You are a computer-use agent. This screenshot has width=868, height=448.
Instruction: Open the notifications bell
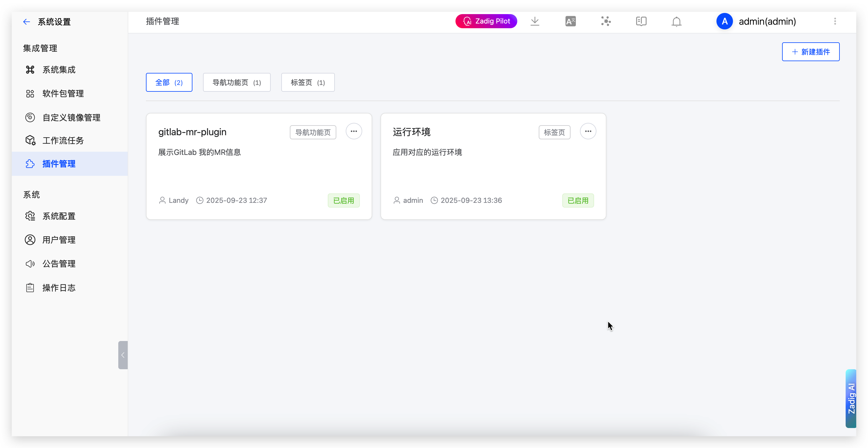coord(676,21)
